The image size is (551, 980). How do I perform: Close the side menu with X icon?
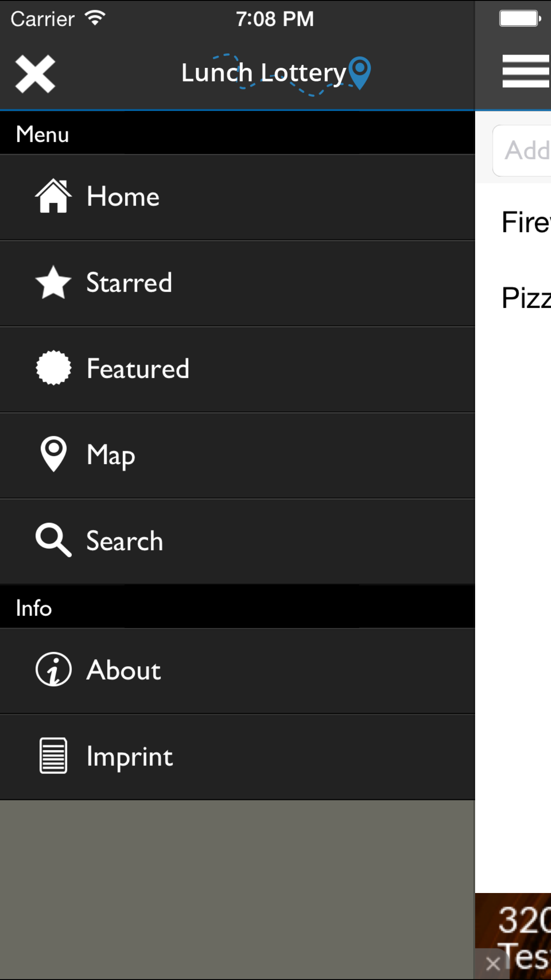[x=35, y=74]
